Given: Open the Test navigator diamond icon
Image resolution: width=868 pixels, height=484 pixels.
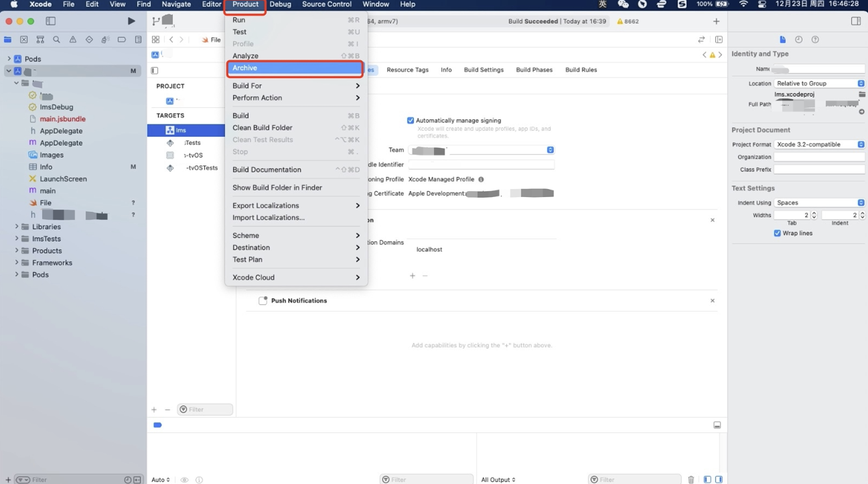Looking at the screenshot, I should tap(89, 40).
